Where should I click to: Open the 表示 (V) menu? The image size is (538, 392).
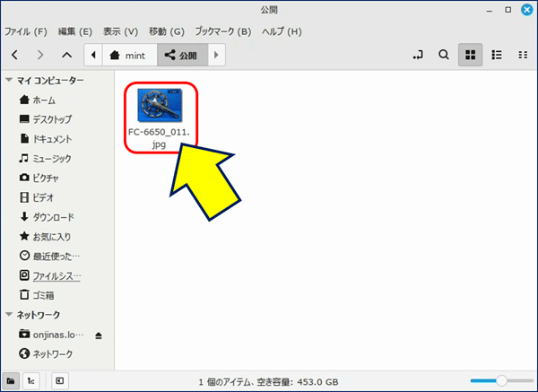pos(120,31)
